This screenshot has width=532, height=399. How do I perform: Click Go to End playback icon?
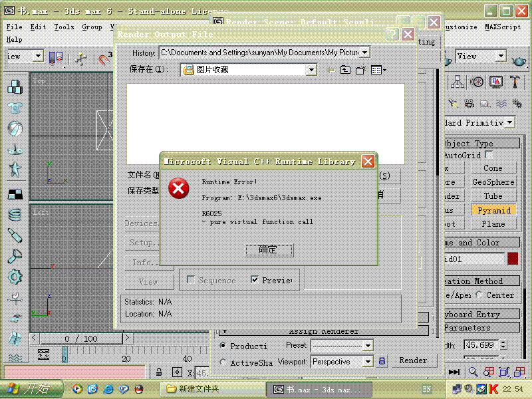[x=454, y=372]
